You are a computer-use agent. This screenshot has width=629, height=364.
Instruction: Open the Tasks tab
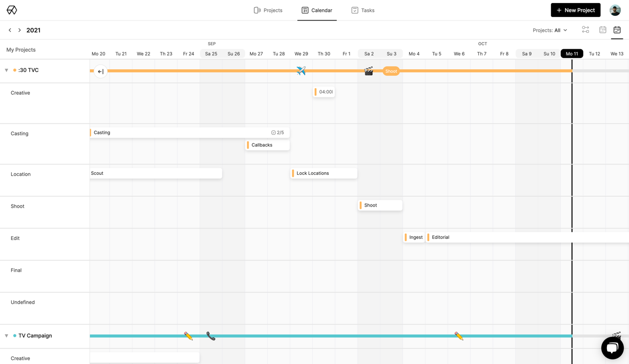[362, 10]
